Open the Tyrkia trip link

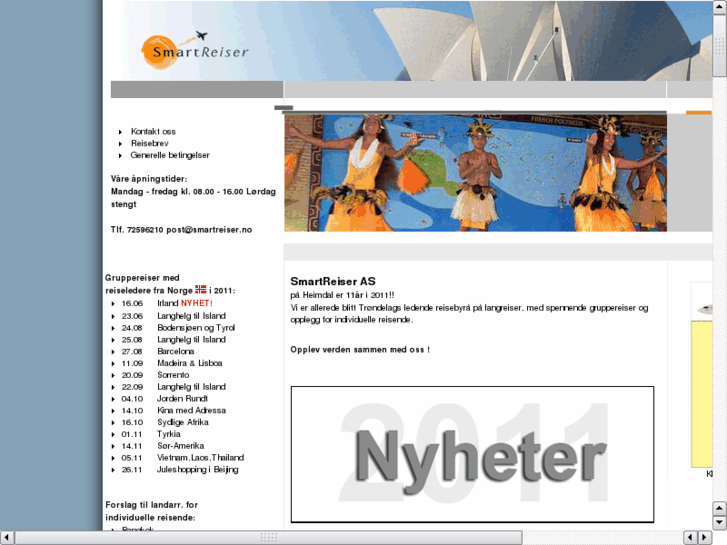(x=168, y=434)
